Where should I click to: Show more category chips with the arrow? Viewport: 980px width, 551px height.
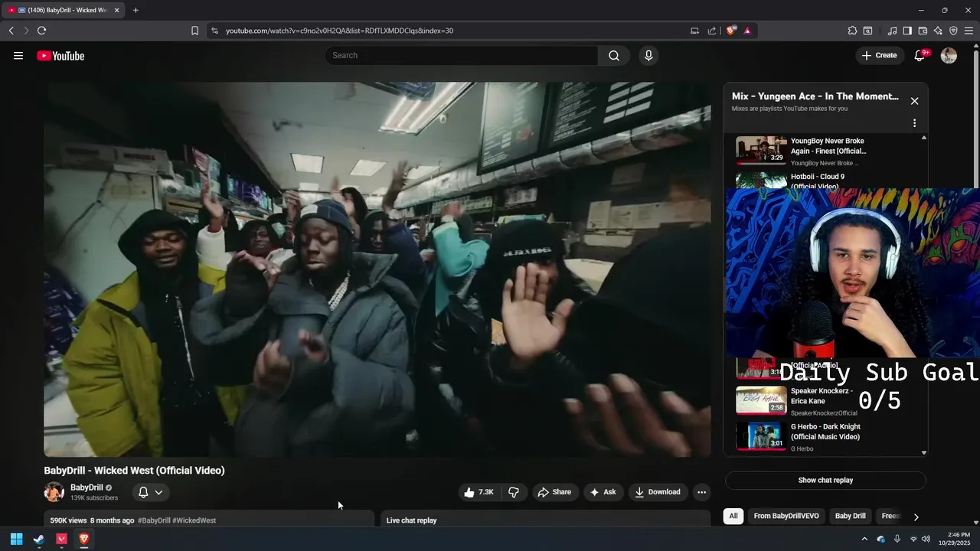[x=916, y=517]
